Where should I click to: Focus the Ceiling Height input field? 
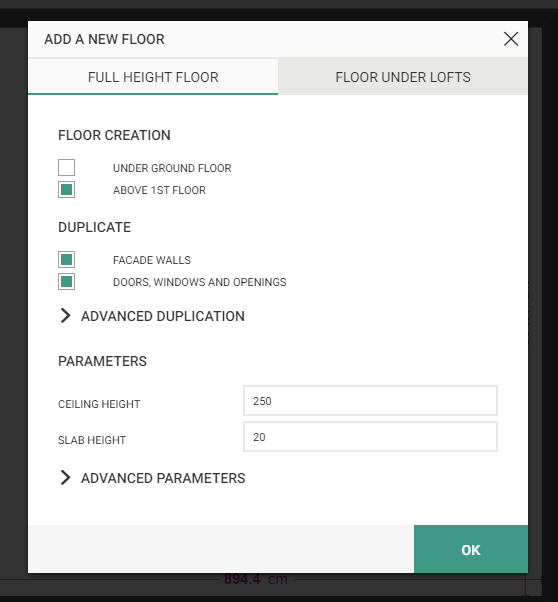point(370,401)
